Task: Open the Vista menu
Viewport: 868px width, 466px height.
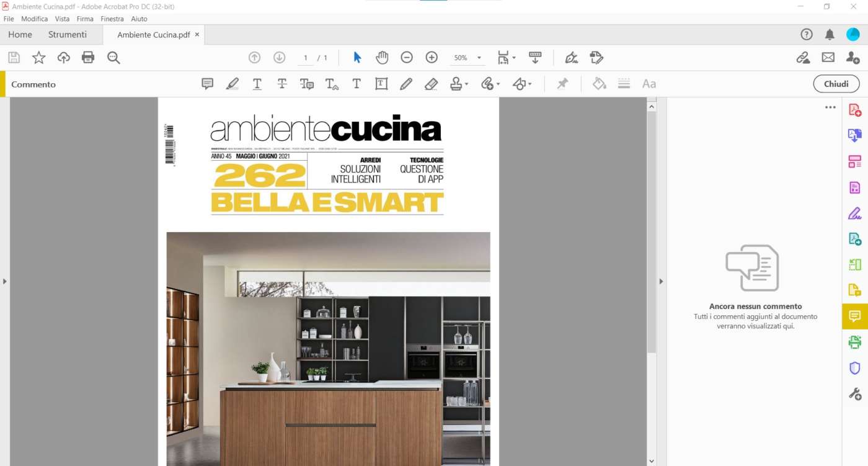Action: pyautogui.click(x=62, y=19)
